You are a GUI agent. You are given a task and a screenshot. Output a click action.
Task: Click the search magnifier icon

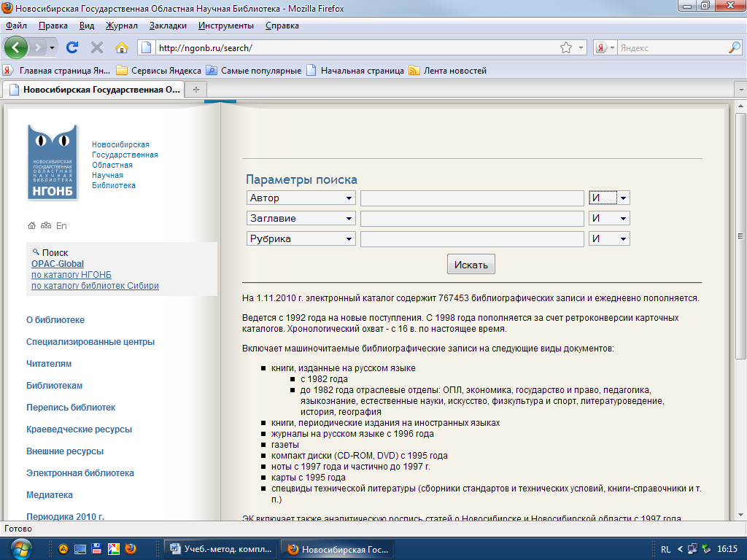[x=735, y=47]
